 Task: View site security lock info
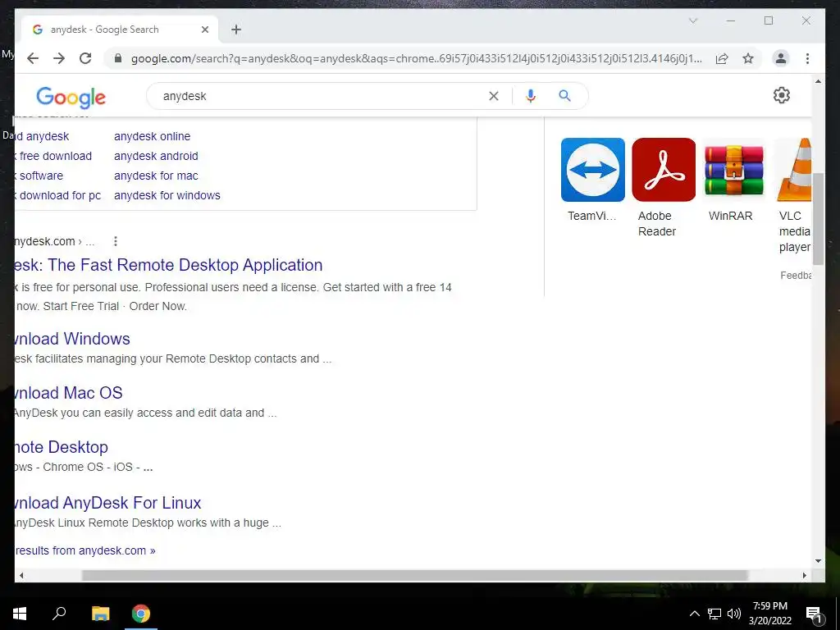click(x=118, y=58)
